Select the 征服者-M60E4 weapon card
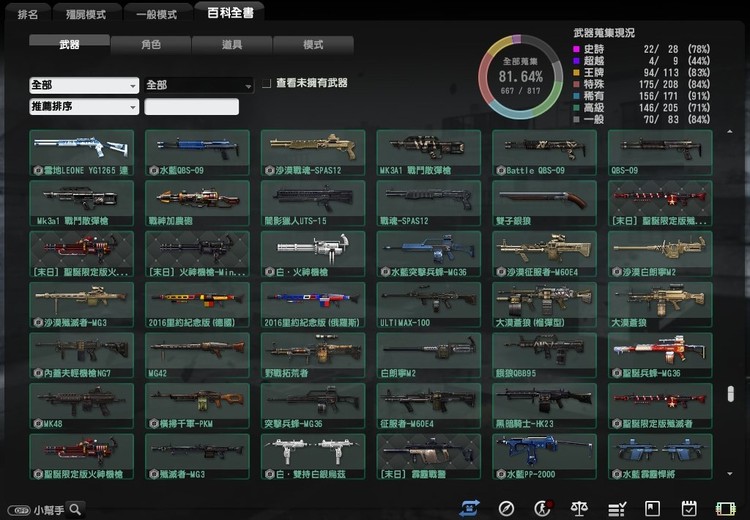The height and width of the screenshot is (520, 750). pyautogui.click(x=429, y=406)
